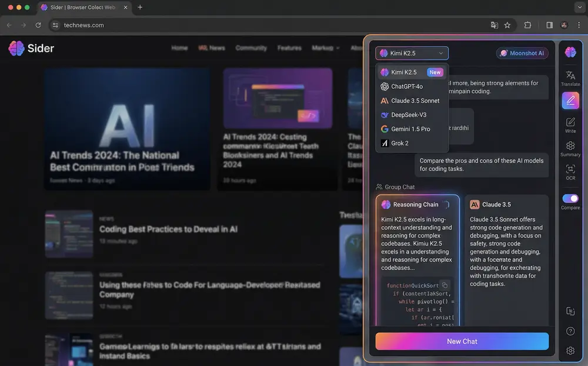Viewport: 588px width, 366px height.
Task: Go back in browser
Action: click(9, 25)
